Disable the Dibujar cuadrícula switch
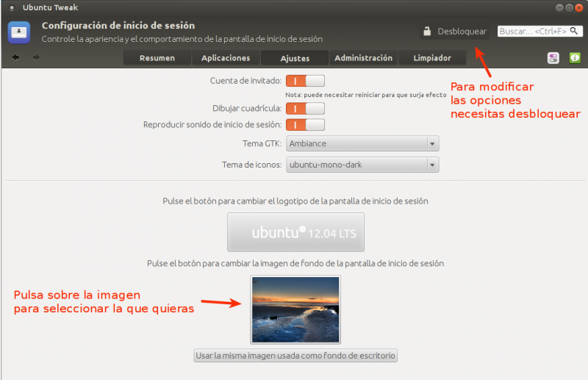This screenshot has height=380, width=588. coord(305,108)
